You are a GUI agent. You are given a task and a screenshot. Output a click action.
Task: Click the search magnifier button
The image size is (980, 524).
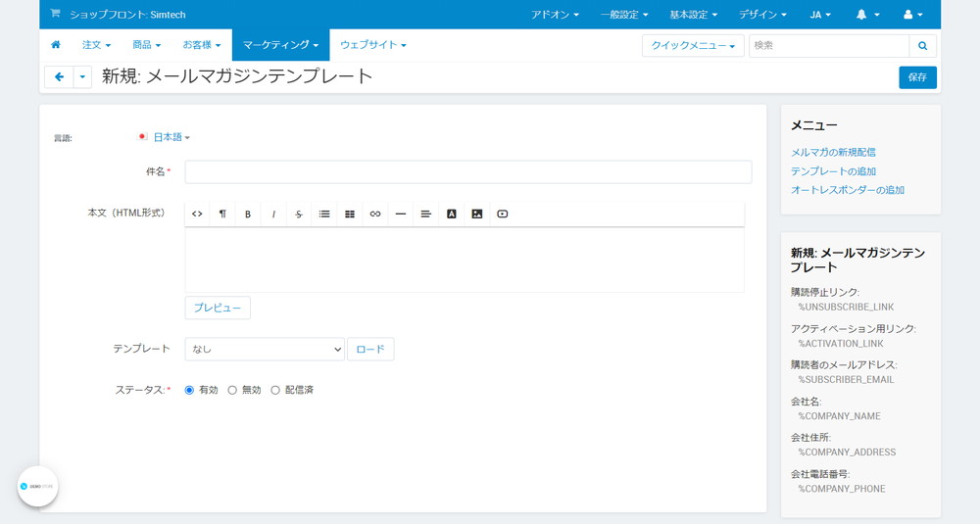(922, 46)
